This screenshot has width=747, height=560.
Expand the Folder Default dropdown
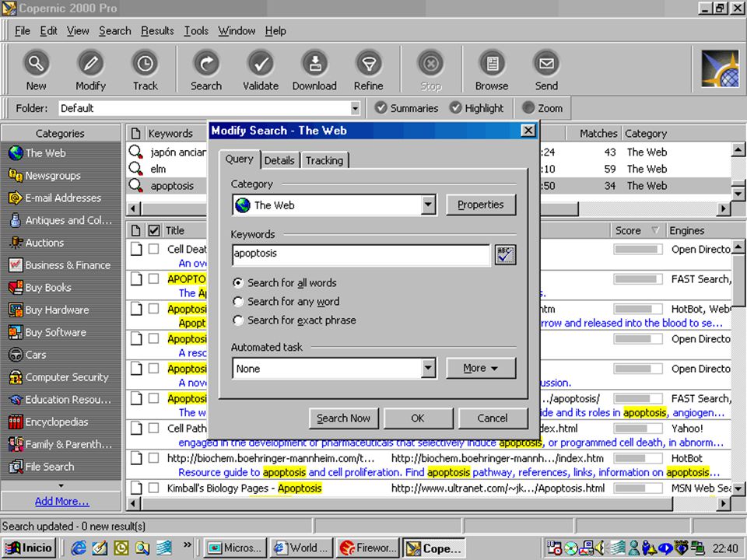(355, 109)
